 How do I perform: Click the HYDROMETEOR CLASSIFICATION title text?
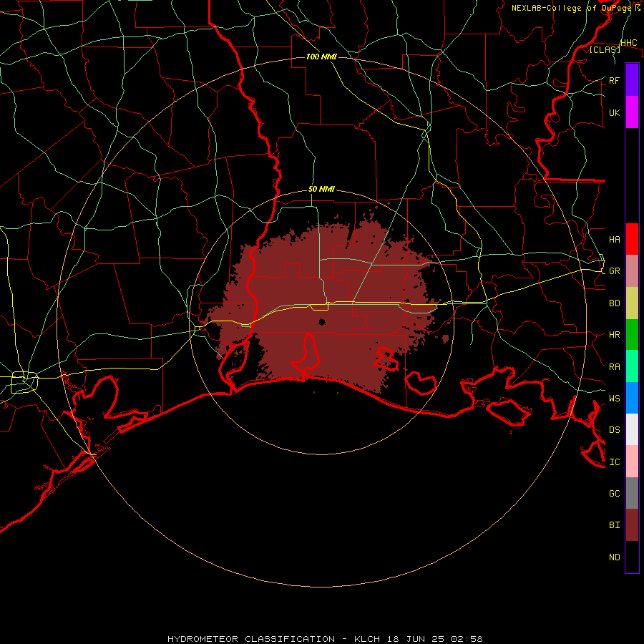click(x=251, y=639)
